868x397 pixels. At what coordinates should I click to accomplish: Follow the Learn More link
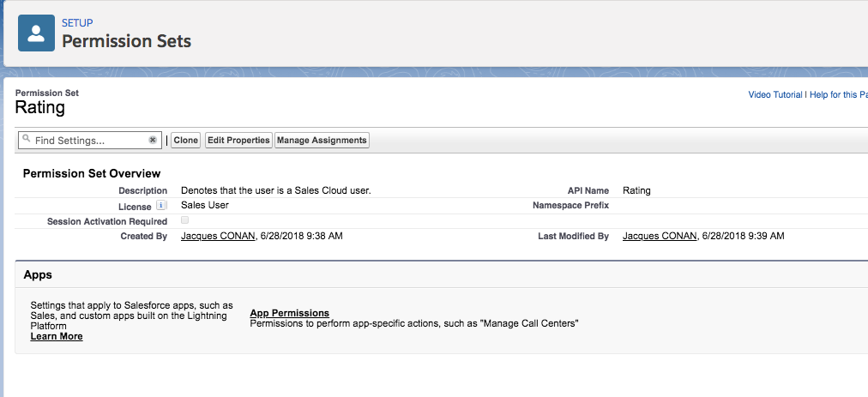(57, 336)
